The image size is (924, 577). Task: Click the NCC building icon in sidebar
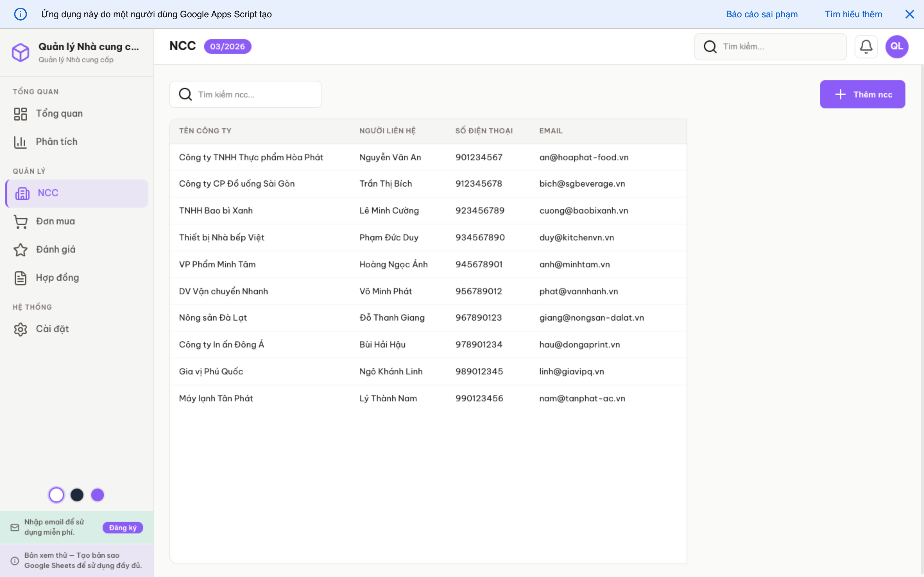(x=22, y=193)
